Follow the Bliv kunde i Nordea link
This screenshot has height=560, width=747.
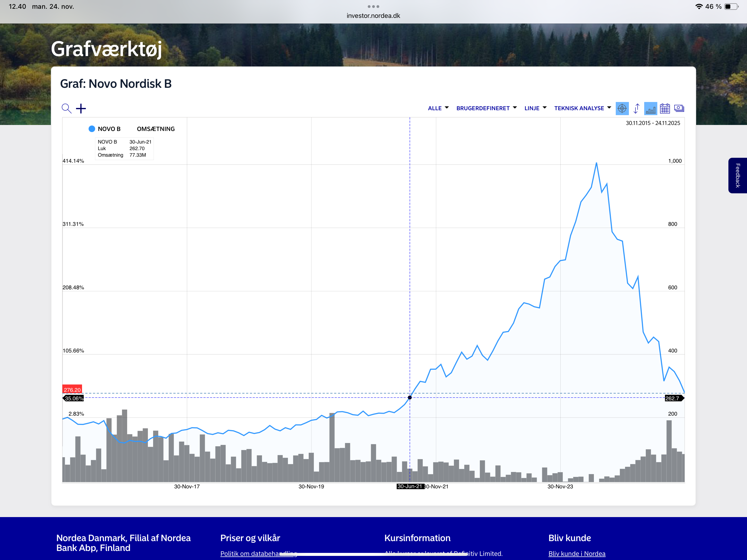click(x=577, y=554)
